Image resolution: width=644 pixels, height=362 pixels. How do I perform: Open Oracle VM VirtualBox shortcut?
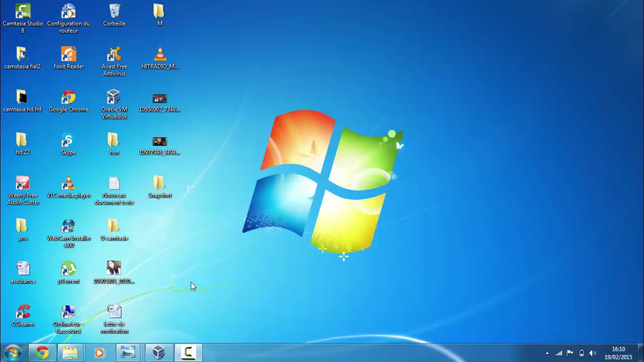(114, 105)
